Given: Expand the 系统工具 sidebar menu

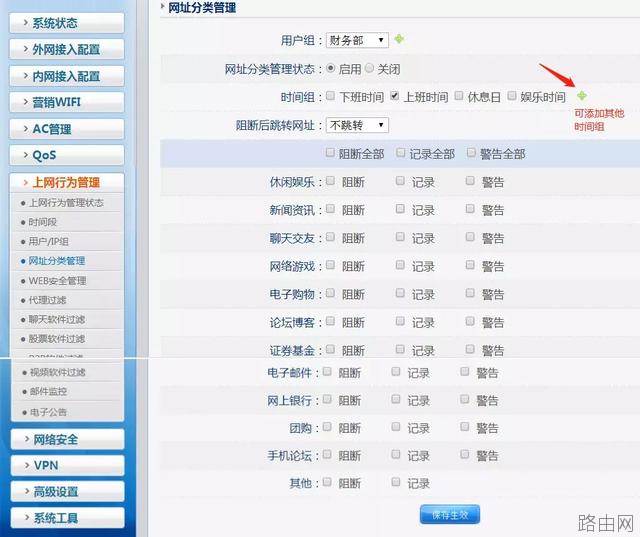Looking at the screenshot, I should point(68,518).
